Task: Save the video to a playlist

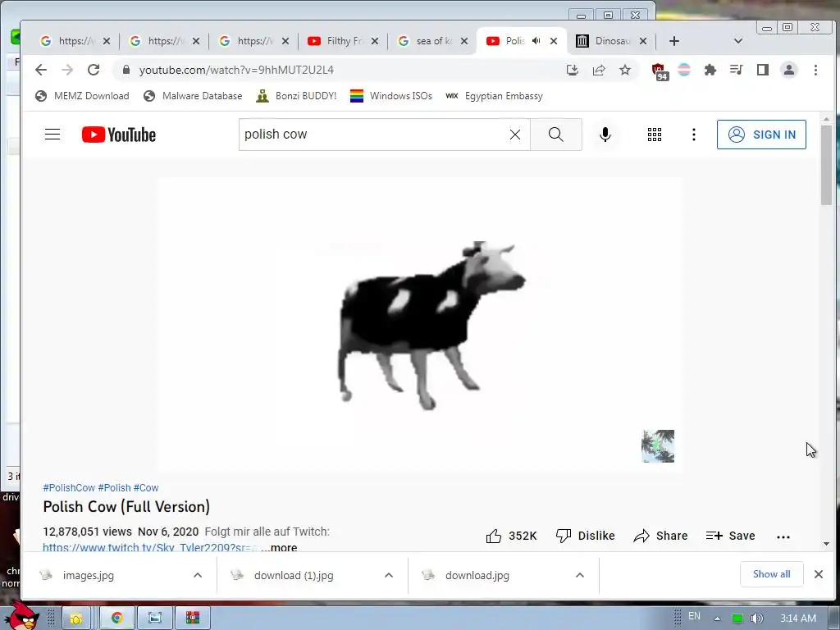Action: 730,536
